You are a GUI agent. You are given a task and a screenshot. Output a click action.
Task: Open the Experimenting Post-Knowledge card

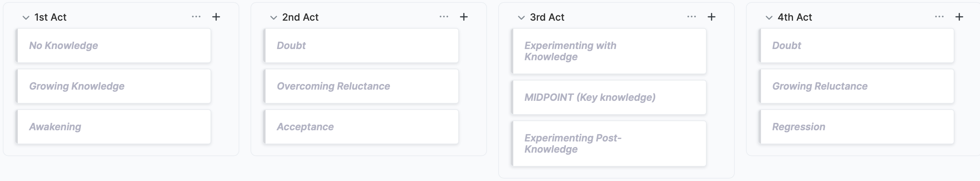[609, 144]
